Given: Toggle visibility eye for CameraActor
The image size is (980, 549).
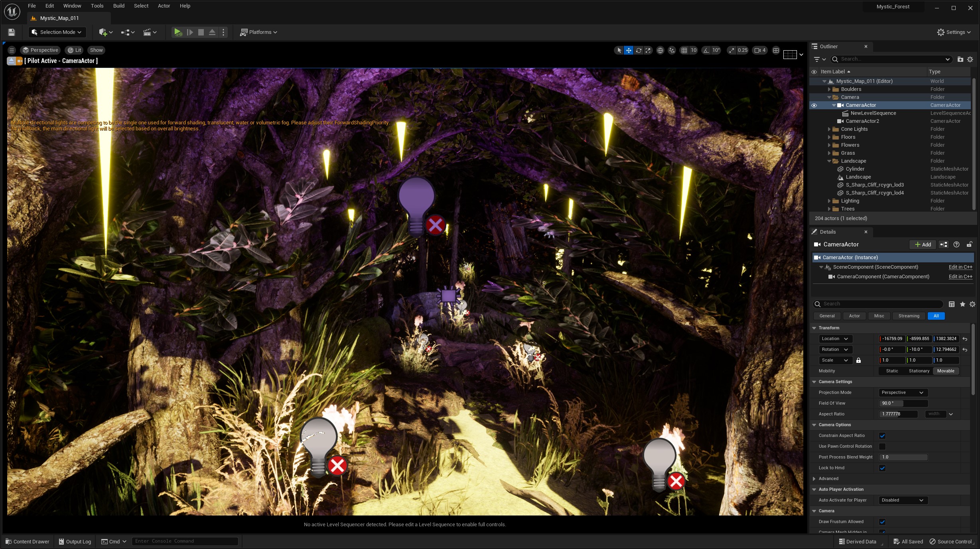Looking at the screenshot, I should pos(814,105).
